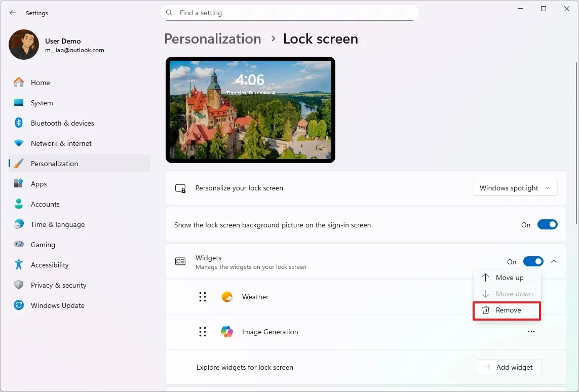Click the Gaming controller icon in sidebar
The height and width of the screenshot is (392, 579).
19,245
